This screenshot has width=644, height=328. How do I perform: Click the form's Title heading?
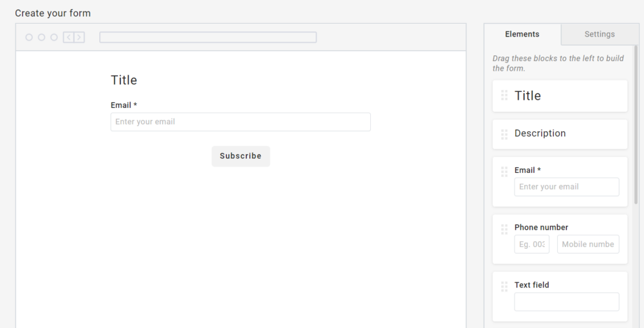click(x=124, y=80)
